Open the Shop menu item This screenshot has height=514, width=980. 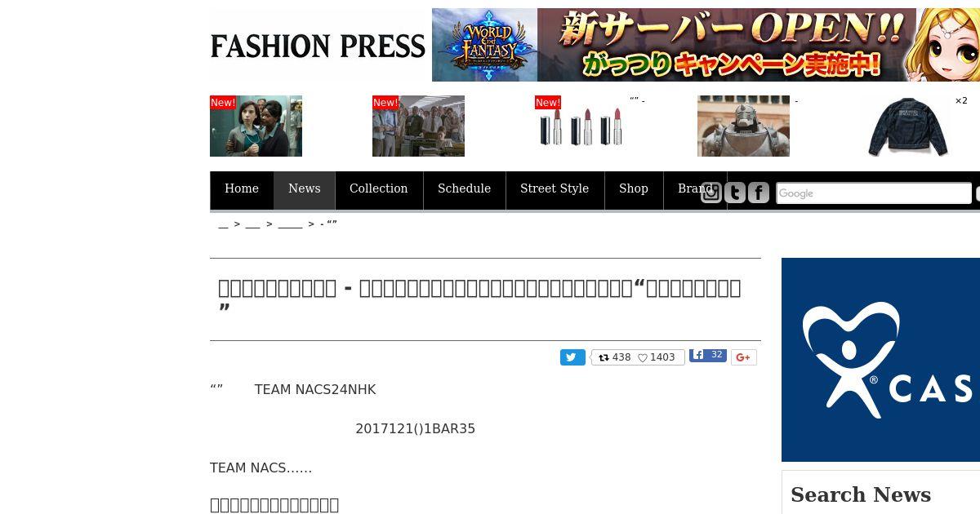pyautogui.click(x=634, y=189)
